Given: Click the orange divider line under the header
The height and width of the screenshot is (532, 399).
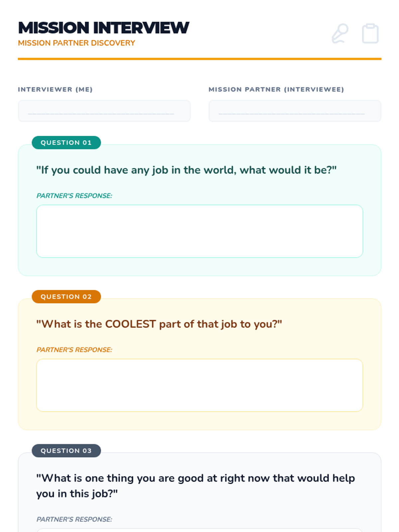Looking at the screenshot, I should click(x=199, y=59).
